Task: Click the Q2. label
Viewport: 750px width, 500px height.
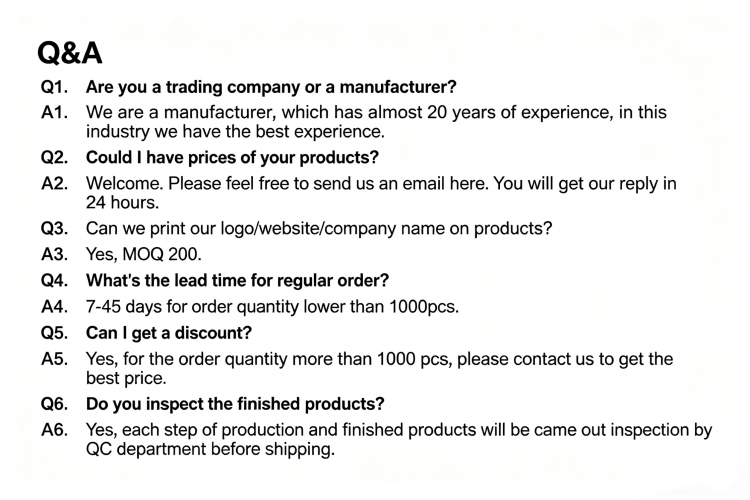Action: tap(54, 157)
